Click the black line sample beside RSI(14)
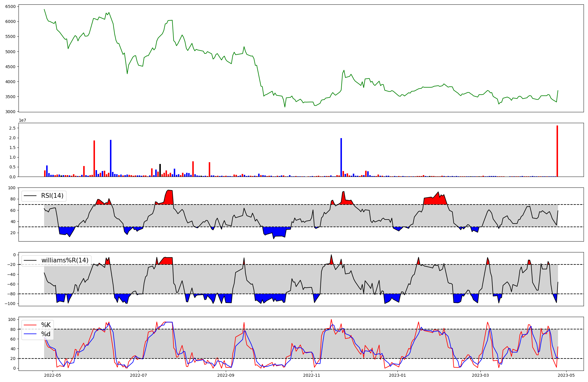This screenshot has width=588, height=382. pos(30,196)
